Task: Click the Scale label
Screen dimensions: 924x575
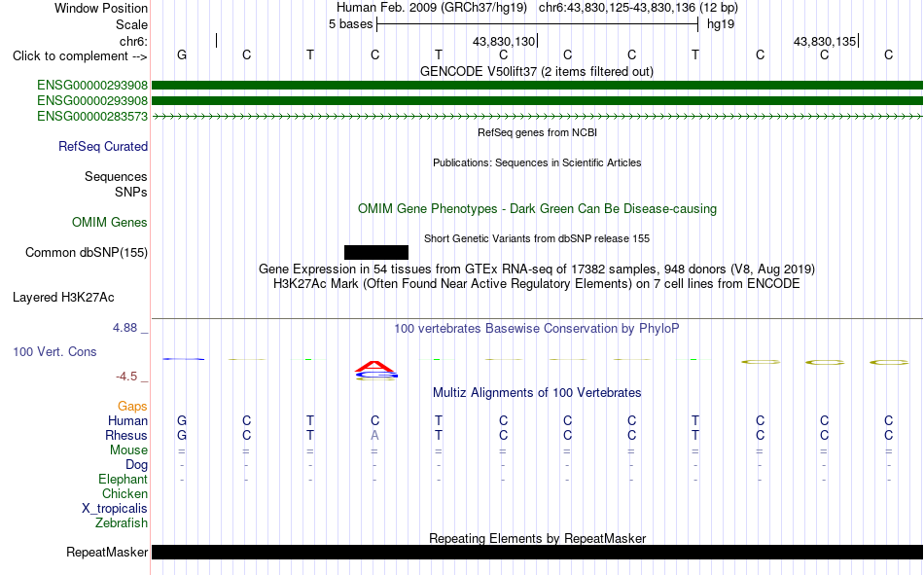Action: pos(131,24)
